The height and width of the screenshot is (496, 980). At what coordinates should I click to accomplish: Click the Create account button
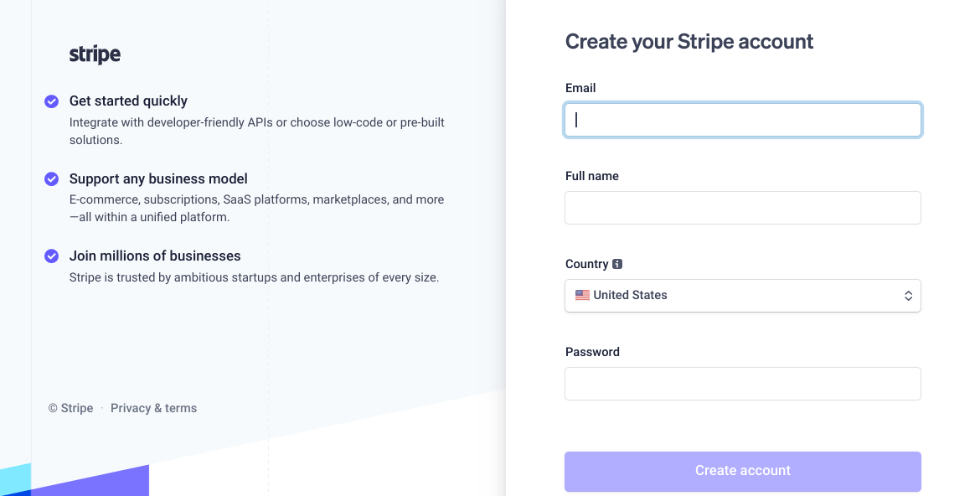(x=743, y=471)
